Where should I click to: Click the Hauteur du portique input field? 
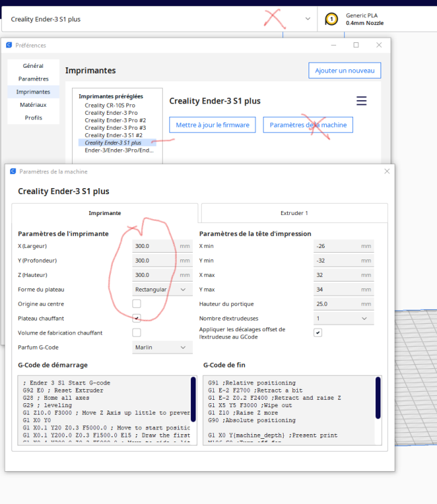click(x=344, y=304)
